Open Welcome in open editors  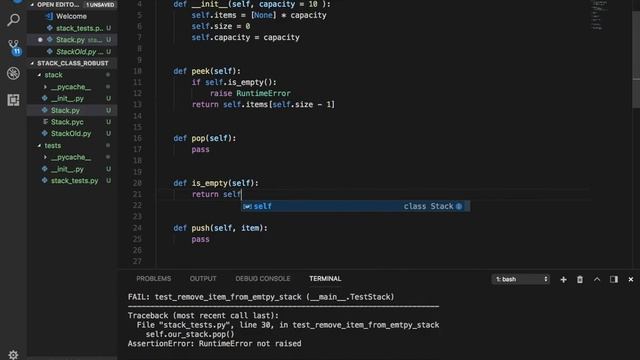72,16
